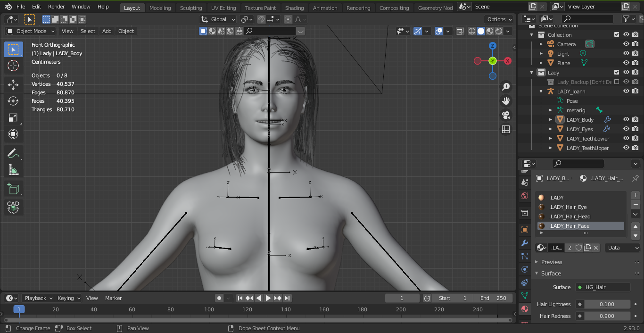644x333 pixels.
Task: Choose the Annotate pencil tool
Action: (13, 153)
